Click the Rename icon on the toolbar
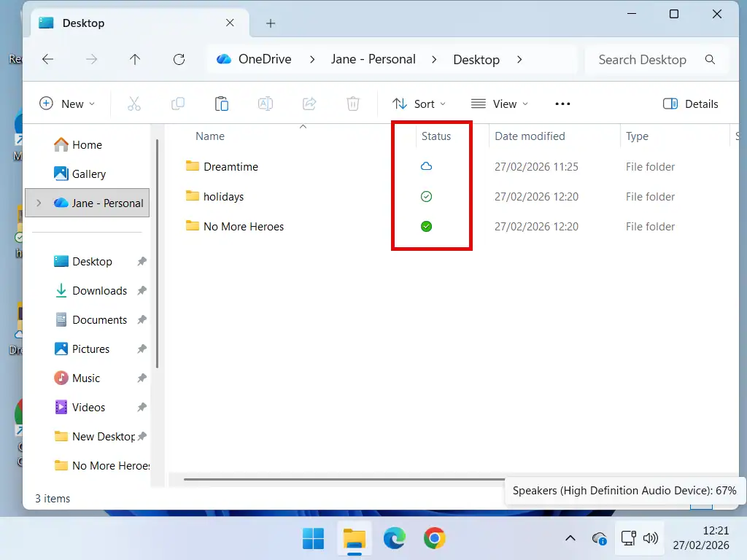 266,104
